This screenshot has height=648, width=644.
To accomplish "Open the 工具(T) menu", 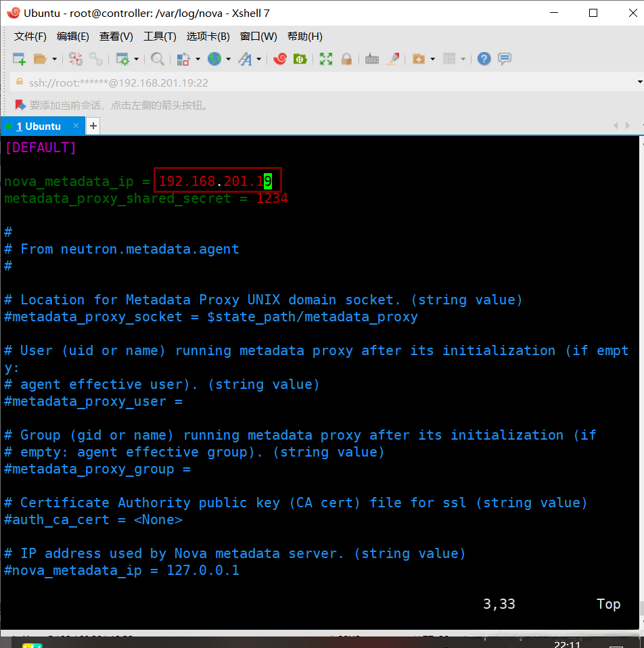I will click(x=160, y=37).
